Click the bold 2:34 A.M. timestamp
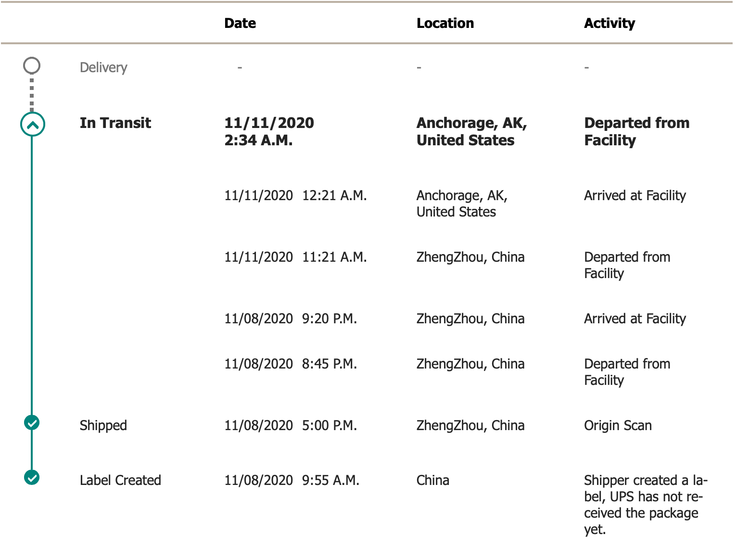The width and height of the screenshot is (736, 560). (x=258, y=140)
